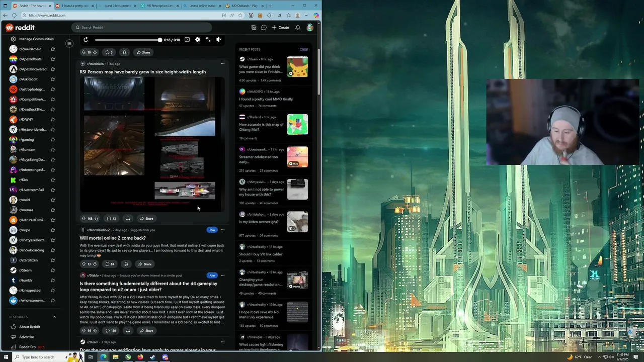
Task: Open the video settings gear
Action: 198,40
